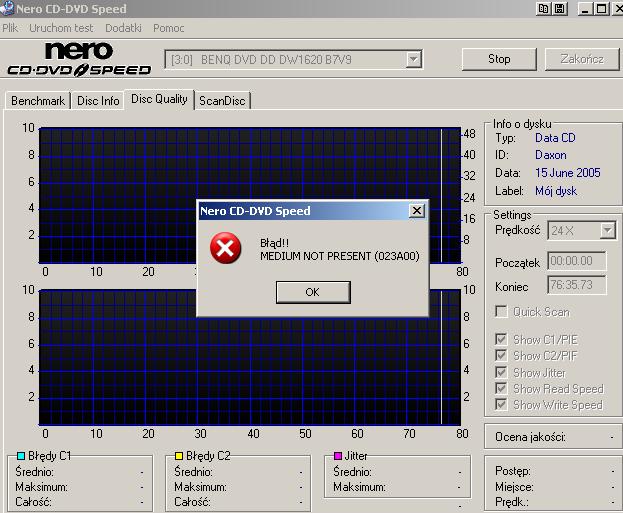The image size is (623, 513).
Task: Switch to the ScanDisc tab
Action: pos(222,101)
